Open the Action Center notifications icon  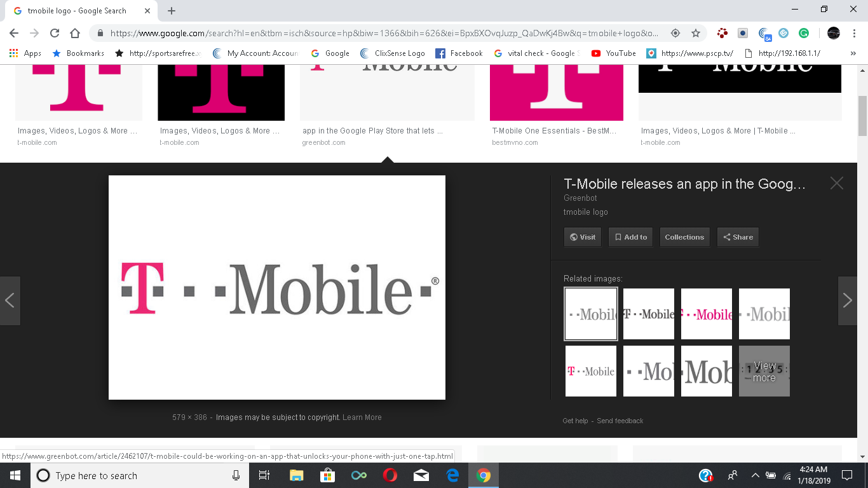click(x=847, y=475)
